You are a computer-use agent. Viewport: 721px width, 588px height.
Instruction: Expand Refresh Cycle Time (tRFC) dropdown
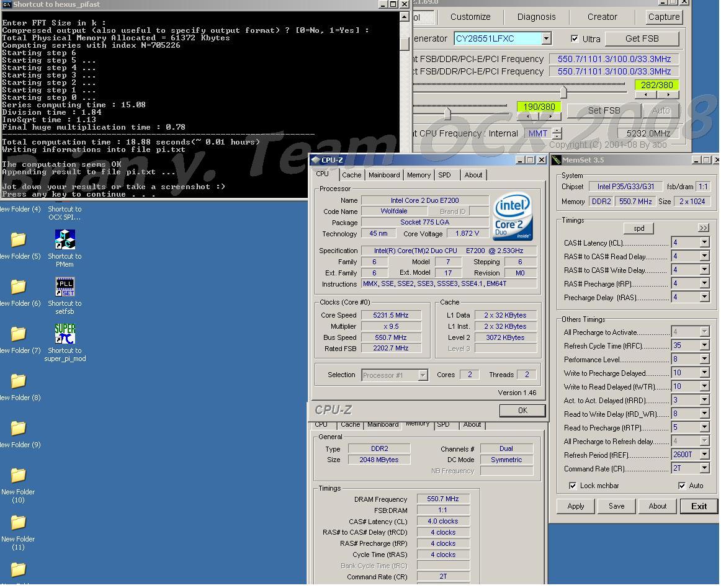click(x=704, y=345)
